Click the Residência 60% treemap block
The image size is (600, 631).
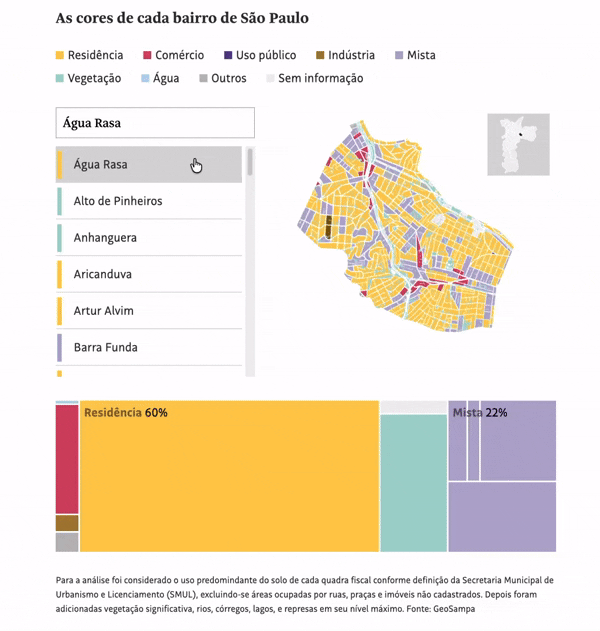(x=229, y=476)
